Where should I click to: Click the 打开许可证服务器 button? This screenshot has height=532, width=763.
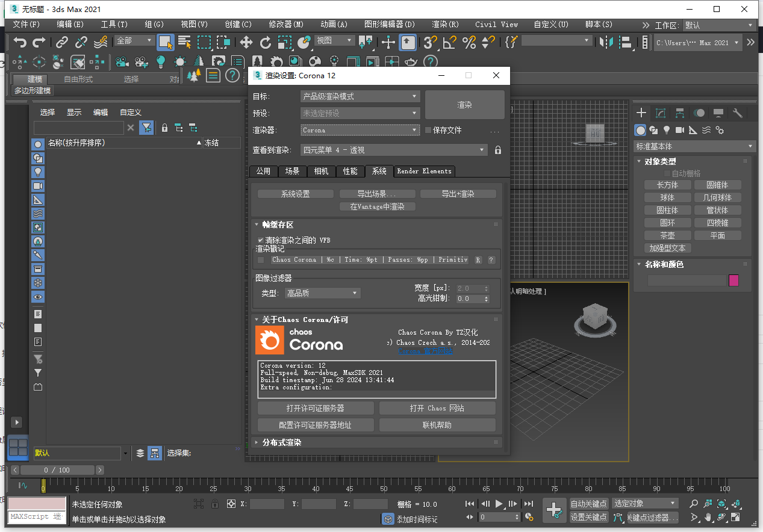pyautogui.click(x=315, y=408)
